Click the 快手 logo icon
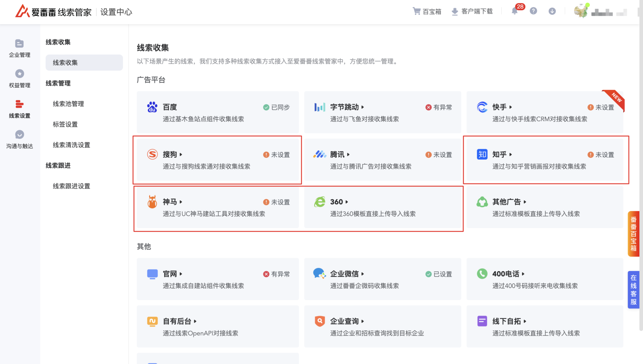Viewport: 643px width, 364px height. (x=482, y=107)
